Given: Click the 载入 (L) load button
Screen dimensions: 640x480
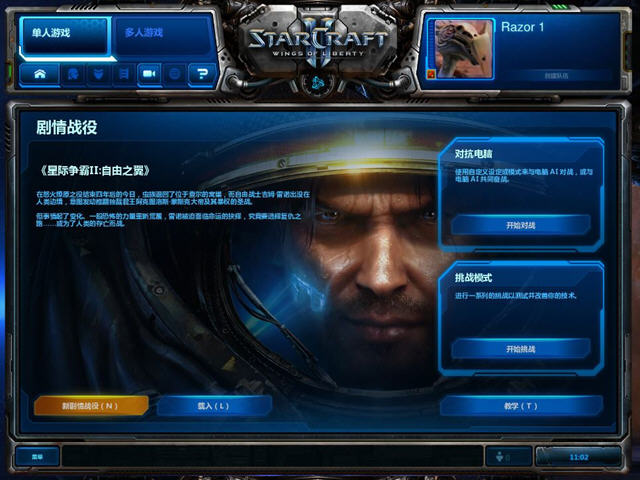Looking at the screenshot, I should click(x=213, y=406).
